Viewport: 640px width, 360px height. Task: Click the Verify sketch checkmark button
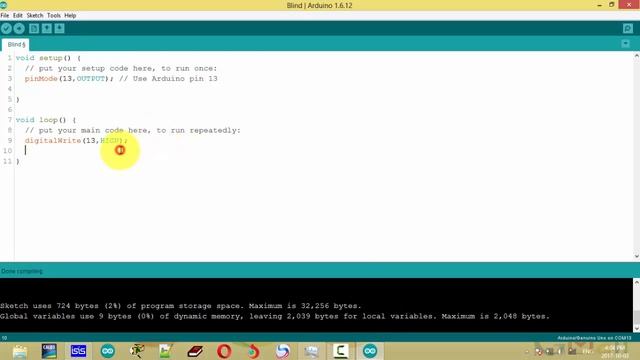pyautogui.click(x=6, y=28)
